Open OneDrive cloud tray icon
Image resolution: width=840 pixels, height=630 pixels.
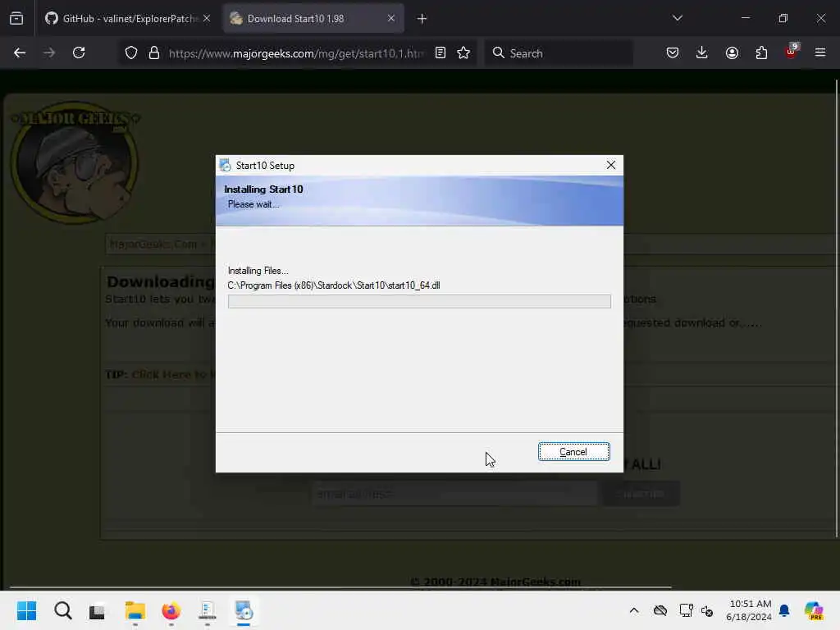(660, 610)
